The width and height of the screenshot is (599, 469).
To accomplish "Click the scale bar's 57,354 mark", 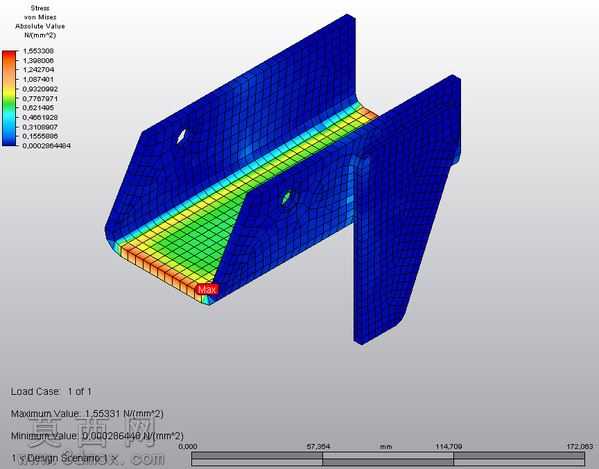I will [318, 446].
